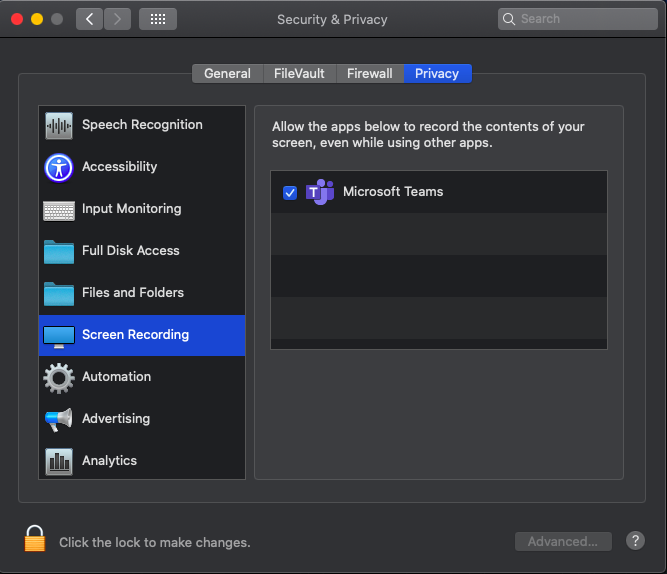
Task: Uncheck the Microsoft Teams checkbox
Action: [290, 193]
